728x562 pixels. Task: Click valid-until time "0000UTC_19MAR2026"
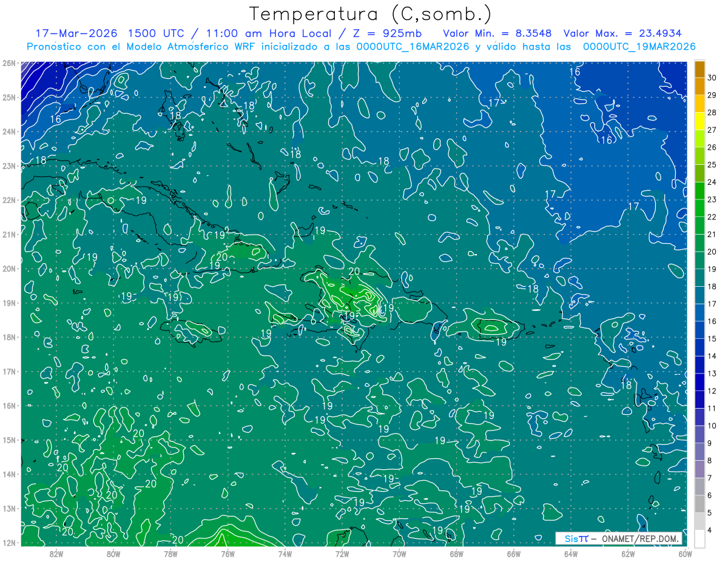639,47
